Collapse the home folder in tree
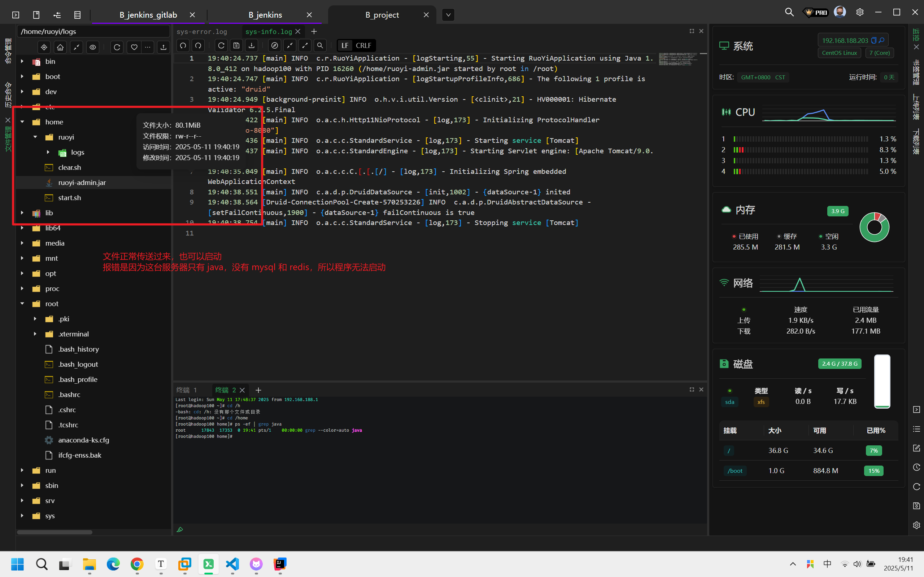Viewport: 924px width, 577px height. point(22,122)
